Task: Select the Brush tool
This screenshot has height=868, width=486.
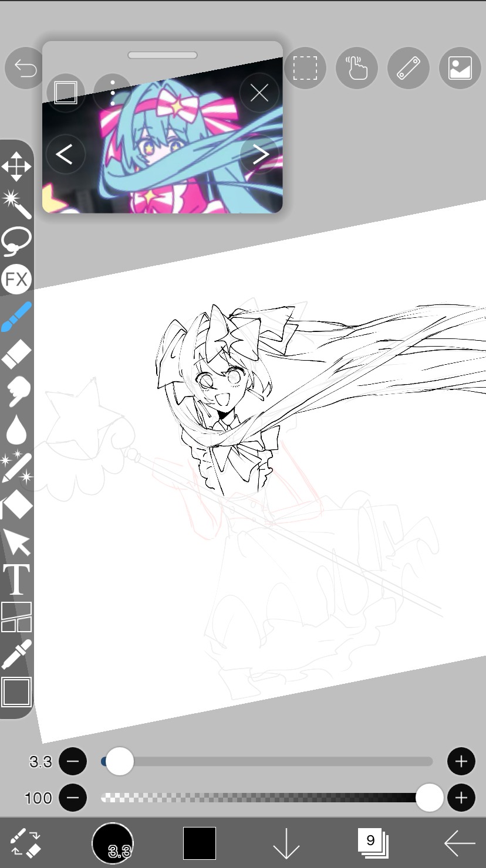Action: coord(16,317)
